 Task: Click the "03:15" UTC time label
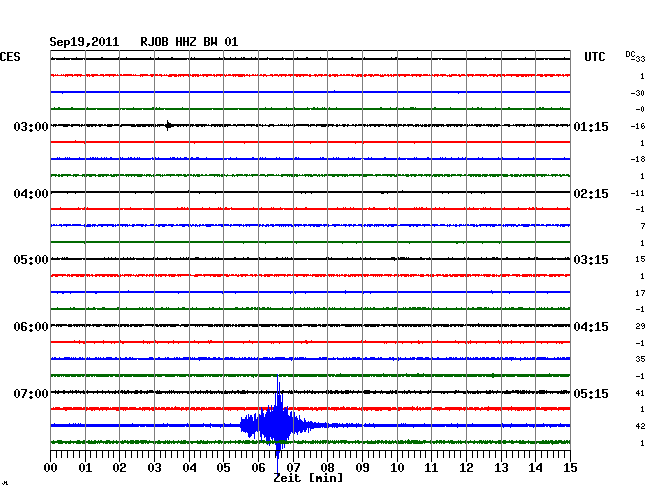(x=591, y=260)
